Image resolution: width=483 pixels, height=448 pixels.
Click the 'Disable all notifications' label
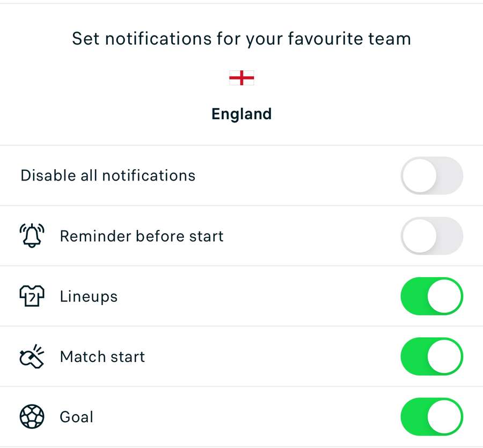[x=108, y=176]
